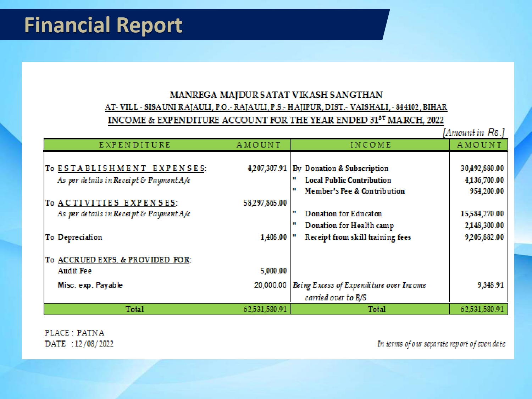This screenshot has height=399, width=532.
Task: Click the Establishment Expenses row label
Action: [131, 168]
